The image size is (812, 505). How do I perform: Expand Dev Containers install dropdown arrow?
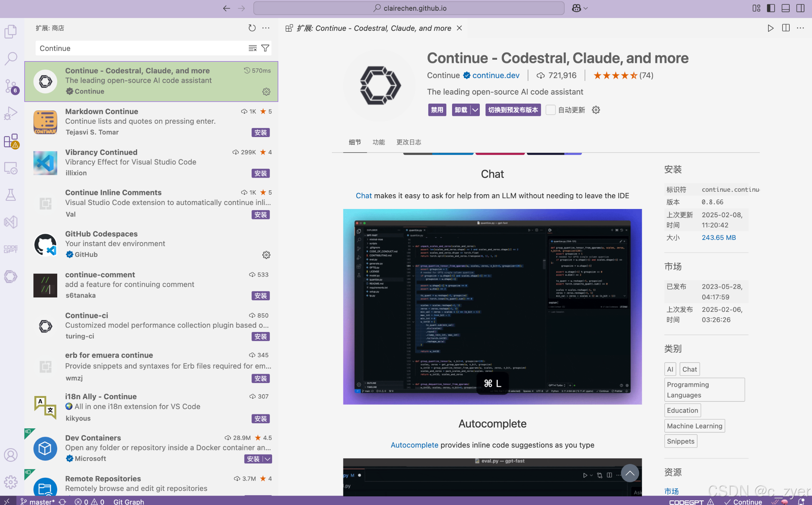(x=267, y=459)
